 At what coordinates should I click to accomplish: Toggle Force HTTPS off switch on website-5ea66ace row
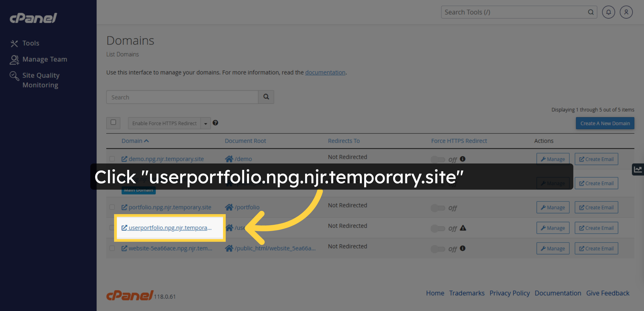pyautogui.click(x=438, y=248)
